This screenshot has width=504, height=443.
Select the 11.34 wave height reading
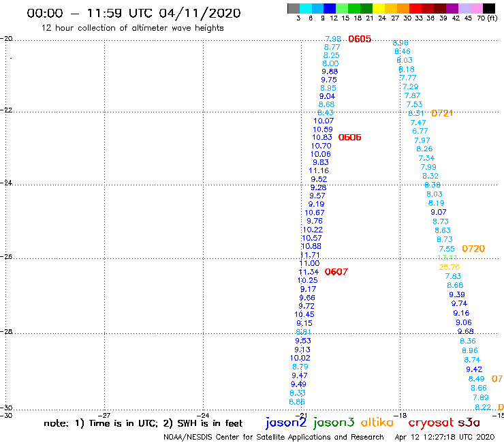tap(309, 272)
